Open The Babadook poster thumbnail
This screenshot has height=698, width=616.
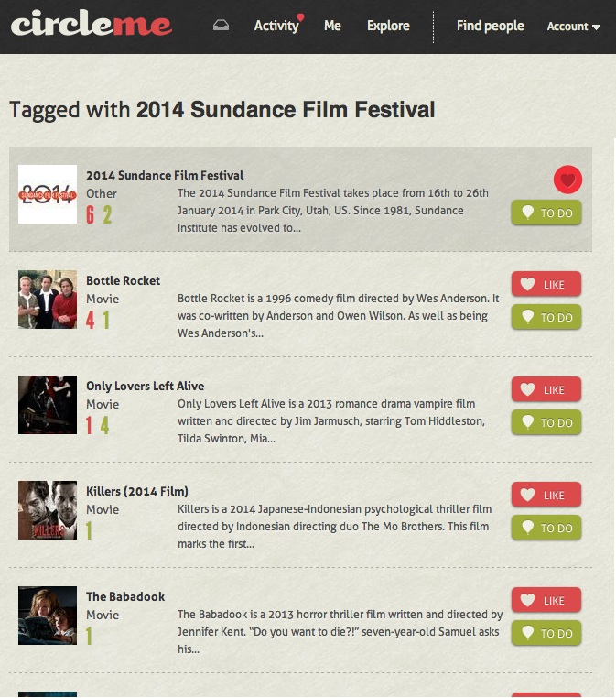click(x=48, y=616)
